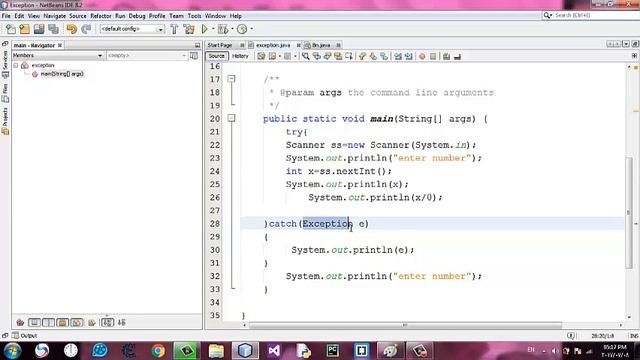Open the Debug menu

tap(137, 16)
